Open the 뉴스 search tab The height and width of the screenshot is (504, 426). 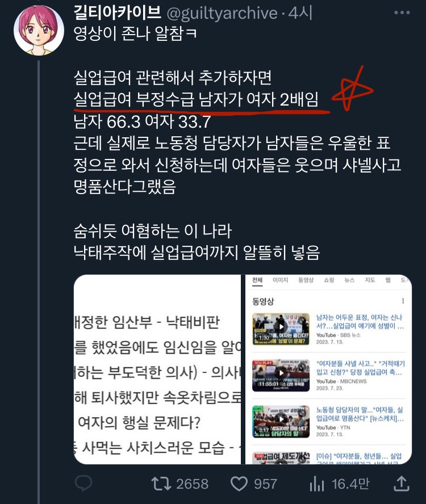[349, 280]
